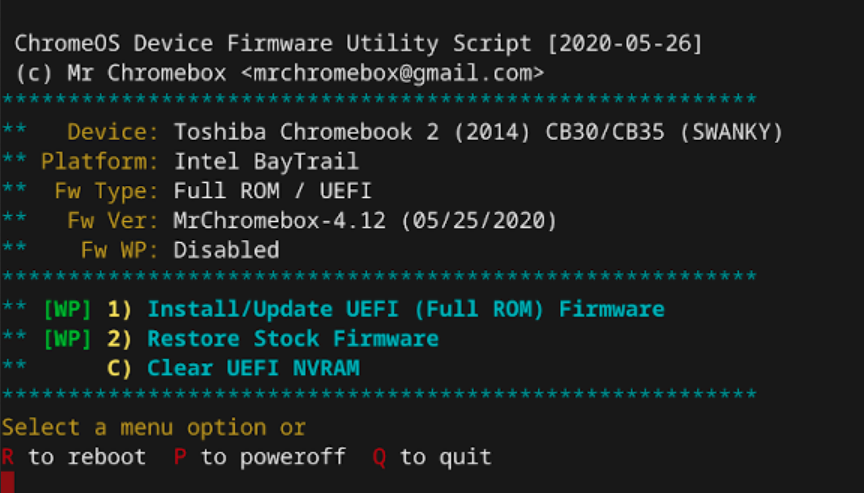The width and height of the screenshot is (864, 493).
Task: Click the mrchromebox@gmail.com email address
Action: tap(392, 73)
